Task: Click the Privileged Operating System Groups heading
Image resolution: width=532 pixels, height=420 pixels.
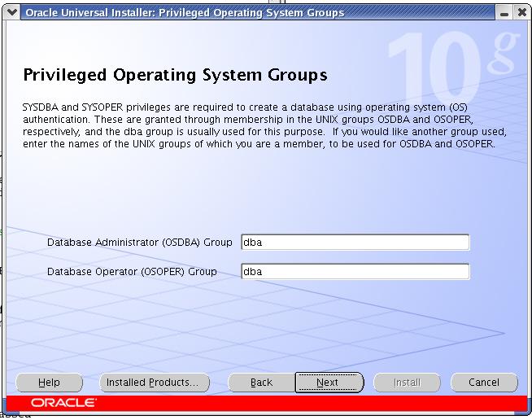Action: (x=175, y=76)
